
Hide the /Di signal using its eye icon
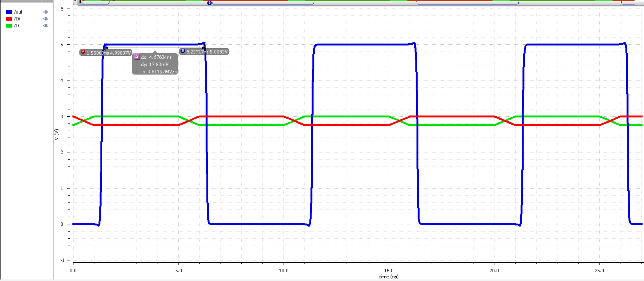click(46, 19)
